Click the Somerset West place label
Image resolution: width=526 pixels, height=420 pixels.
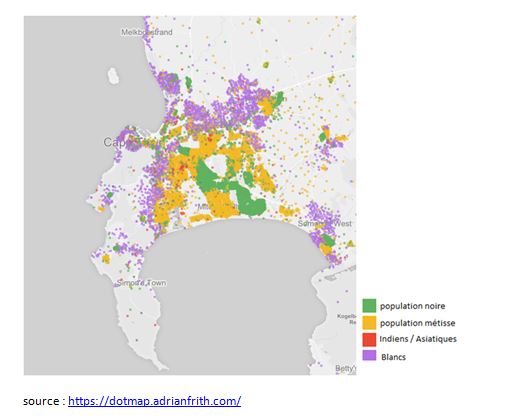(x=325, y=223)
